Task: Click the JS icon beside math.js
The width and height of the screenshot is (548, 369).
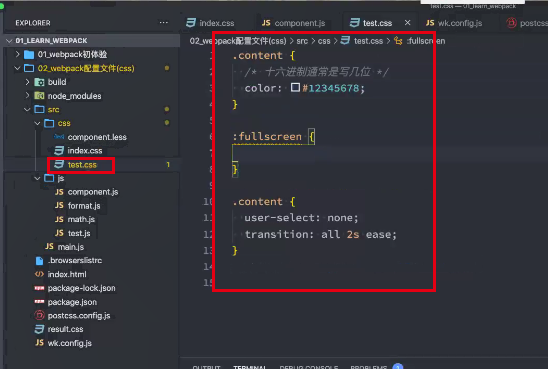Action: click(x=59, y=219)
